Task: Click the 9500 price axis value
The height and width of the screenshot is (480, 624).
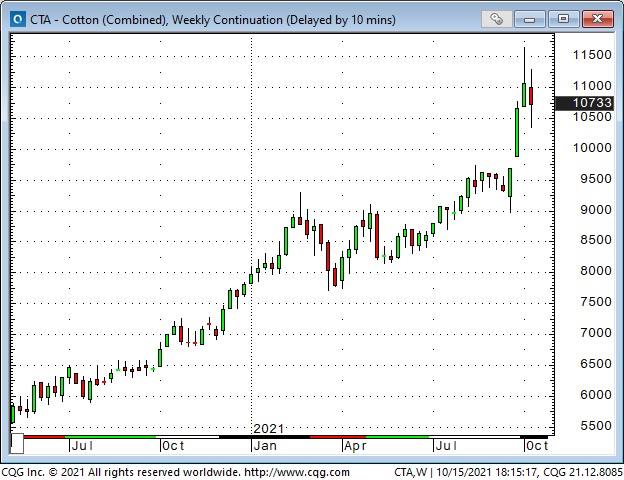Action: pyautogui.click(x=596, y=179)
